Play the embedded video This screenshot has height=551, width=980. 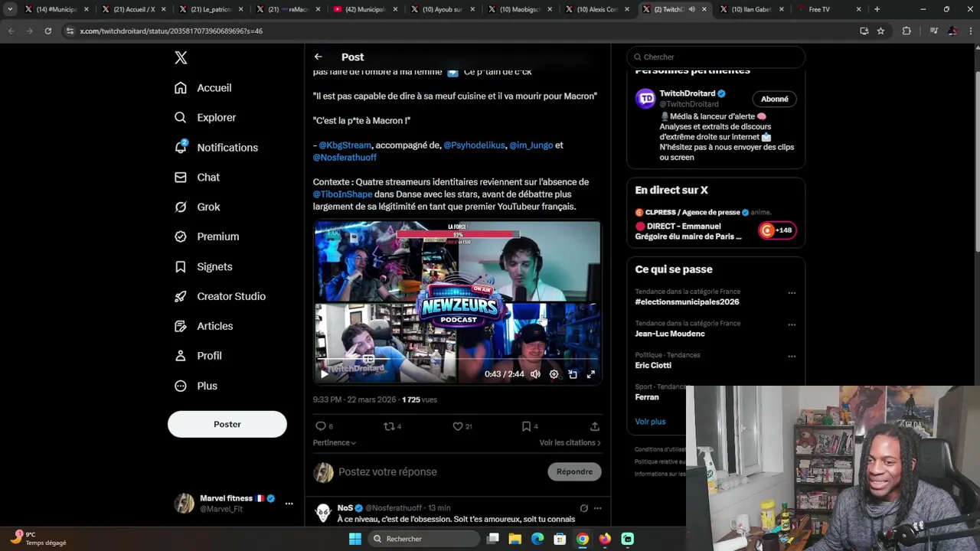click(x=324, y=374)
